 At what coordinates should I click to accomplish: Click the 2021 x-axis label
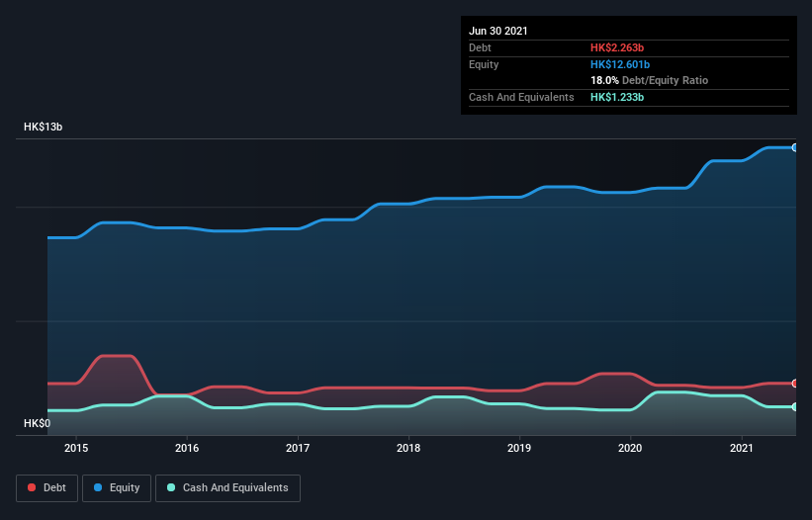tap(742, 448)
